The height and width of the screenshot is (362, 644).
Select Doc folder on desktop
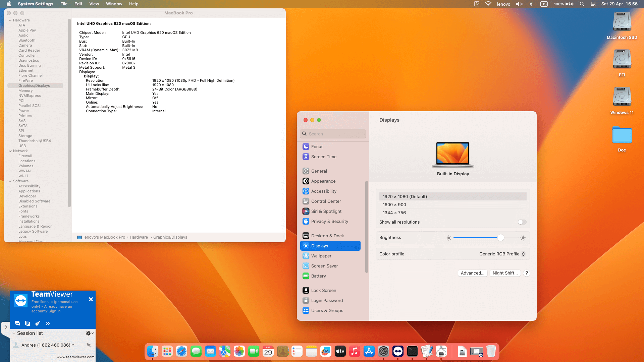coord(622,139)
